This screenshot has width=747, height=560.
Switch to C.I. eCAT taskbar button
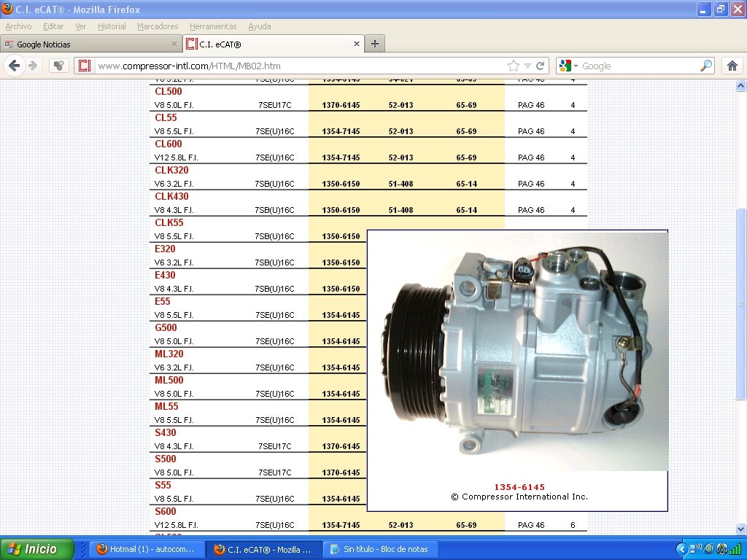tap(264, 549)
